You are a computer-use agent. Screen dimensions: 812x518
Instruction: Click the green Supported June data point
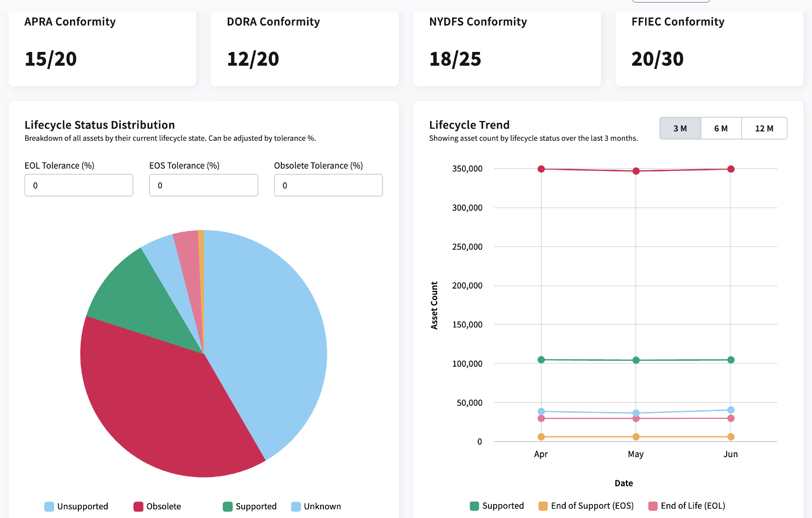[x=730, y=360]
